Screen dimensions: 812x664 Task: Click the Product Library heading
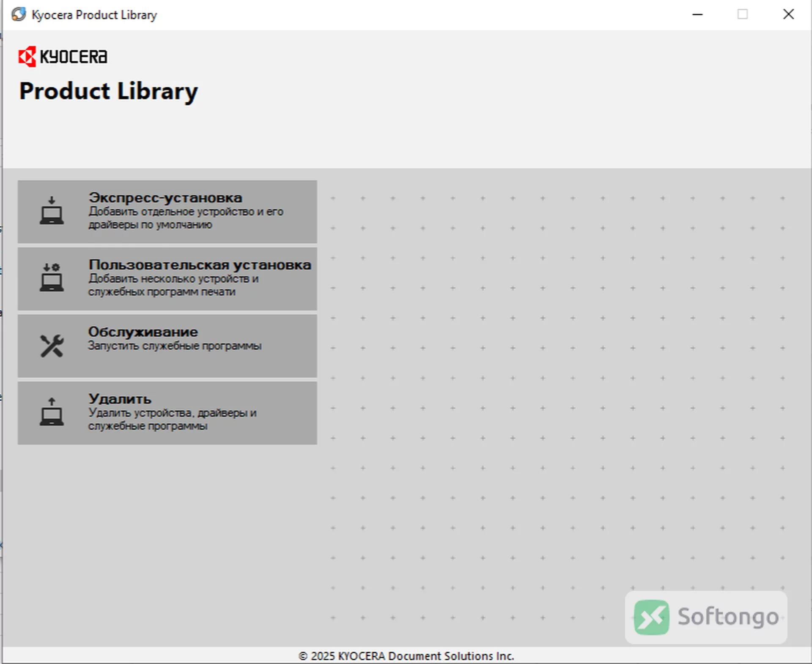pos(109,92)
